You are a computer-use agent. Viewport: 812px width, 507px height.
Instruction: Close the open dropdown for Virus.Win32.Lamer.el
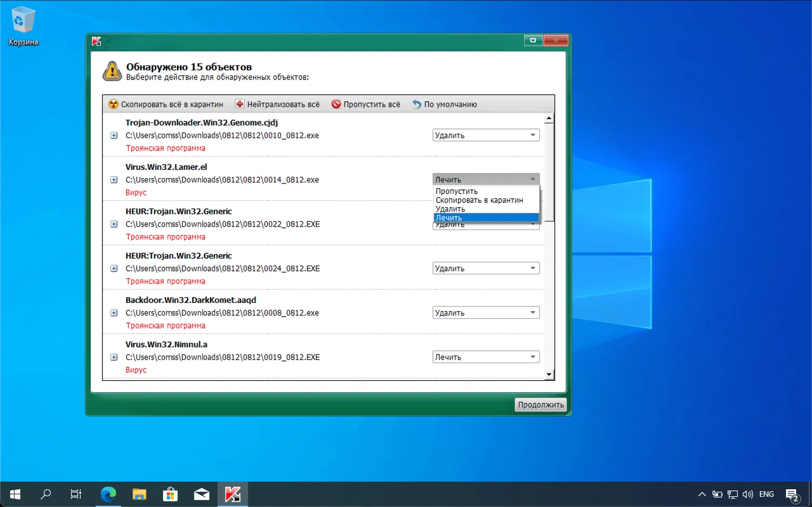486,180
